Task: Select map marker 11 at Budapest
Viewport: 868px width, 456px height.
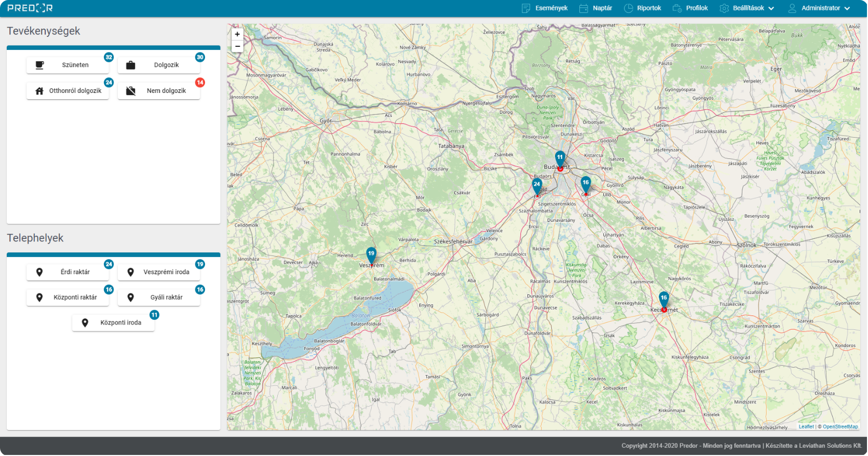Action: point(560,159)
